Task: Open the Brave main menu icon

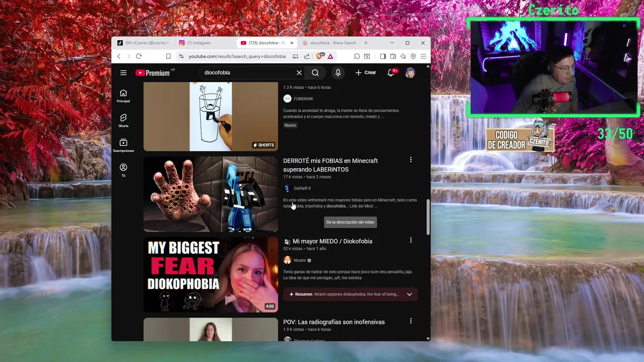Action: [423, 56]
